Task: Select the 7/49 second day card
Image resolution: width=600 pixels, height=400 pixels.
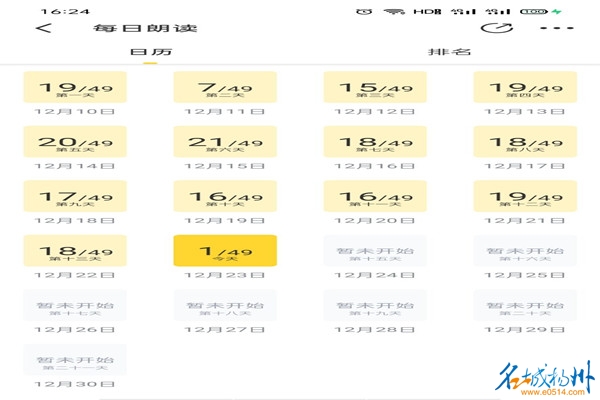Action: tap(225, 87)
